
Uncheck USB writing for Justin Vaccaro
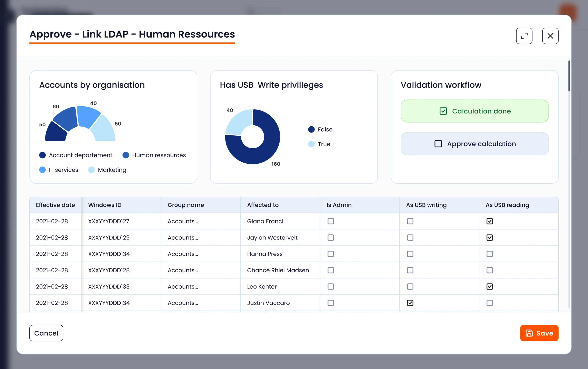click(410, 303)
